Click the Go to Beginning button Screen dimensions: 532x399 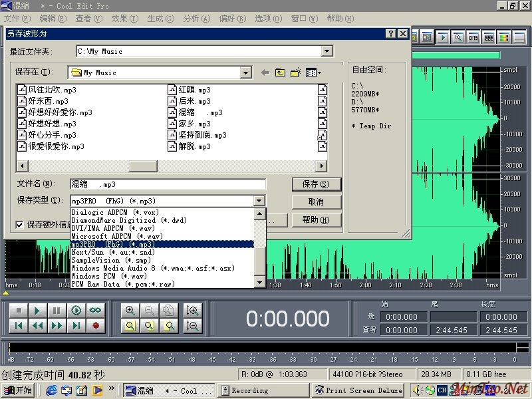pos(19,326)
